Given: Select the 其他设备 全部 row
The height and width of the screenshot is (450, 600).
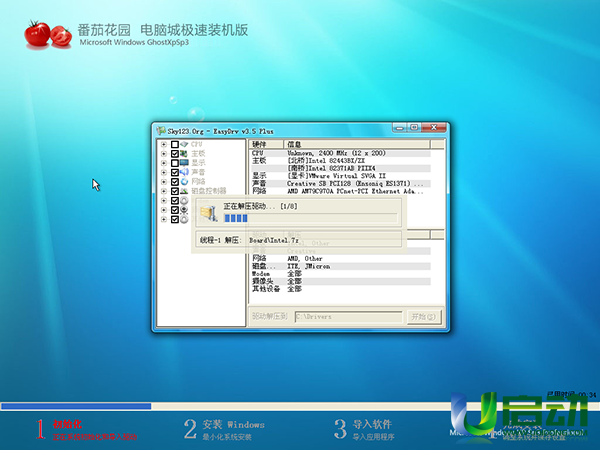Looking at the screenshot, I should [341, 289].
